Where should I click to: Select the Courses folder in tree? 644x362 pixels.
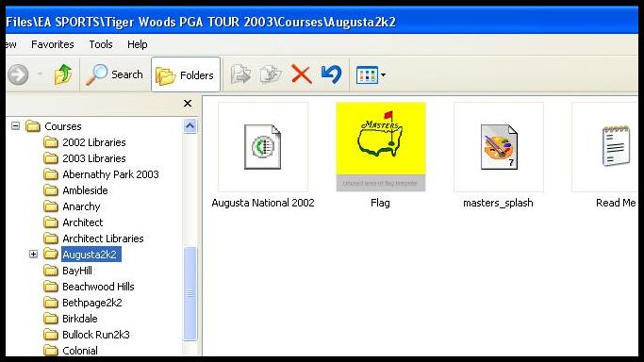(63, 126)
